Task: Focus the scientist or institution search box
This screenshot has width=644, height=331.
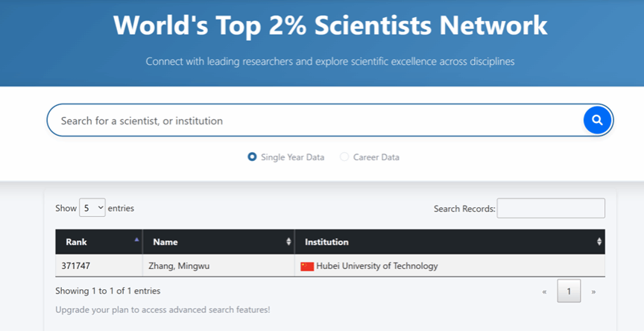Action: point(313,121)
